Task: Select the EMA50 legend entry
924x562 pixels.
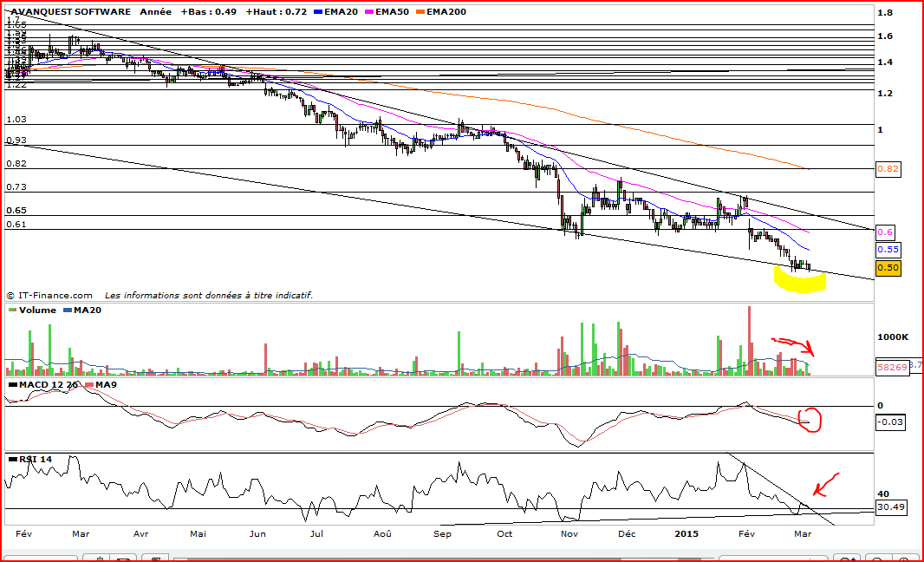Action: [387, 12]
